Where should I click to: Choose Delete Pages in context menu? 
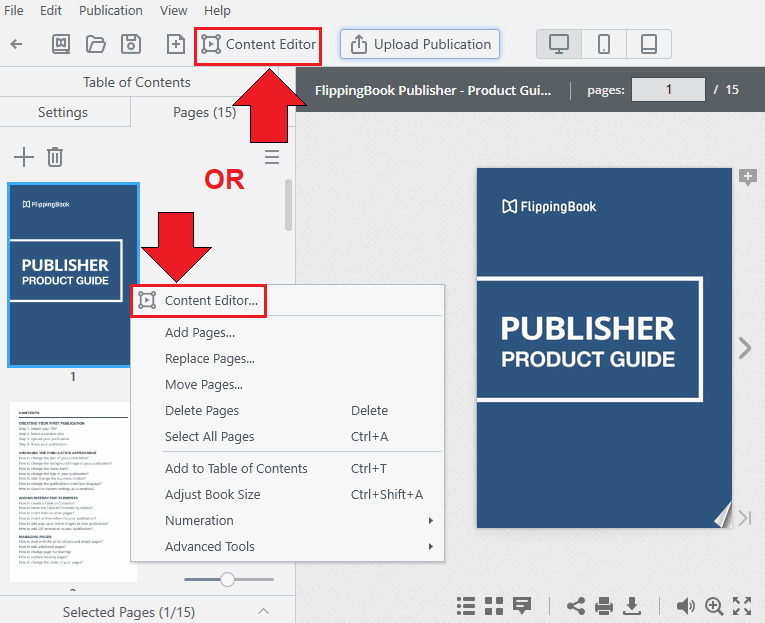click(x=202, y=411)
